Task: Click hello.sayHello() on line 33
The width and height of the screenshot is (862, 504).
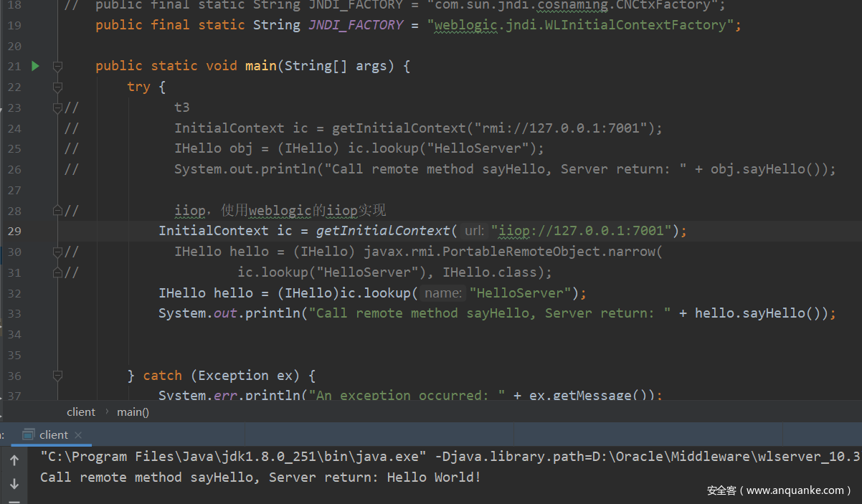Action: click(x=757, y=313)
